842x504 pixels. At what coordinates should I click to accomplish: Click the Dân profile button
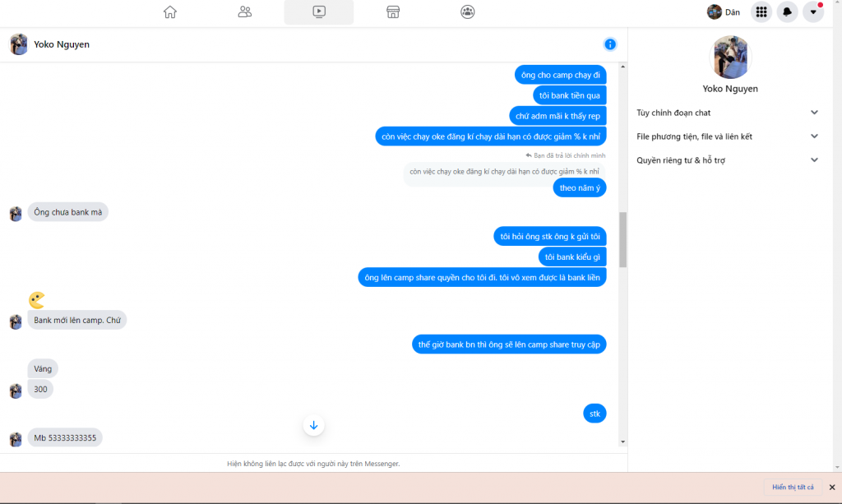point(724,12)
